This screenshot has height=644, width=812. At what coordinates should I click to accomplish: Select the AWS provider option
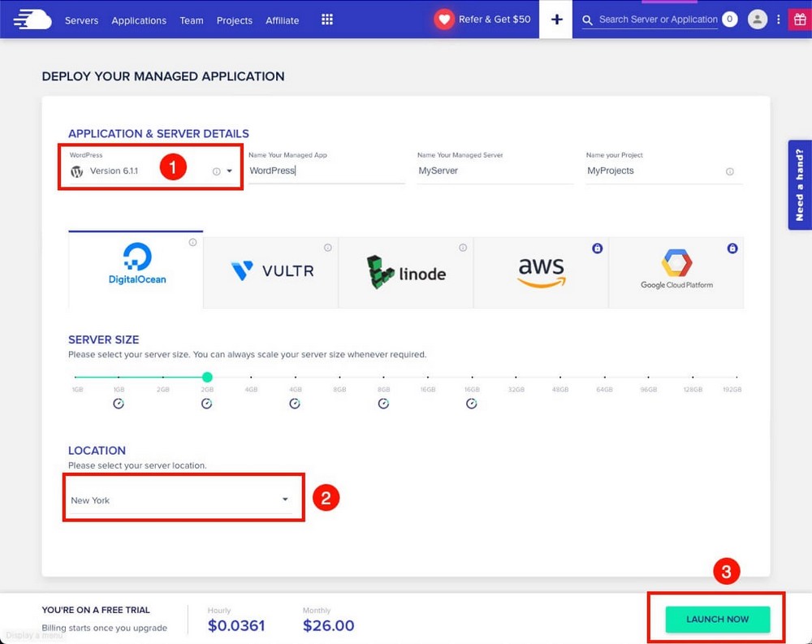point(541,272)
